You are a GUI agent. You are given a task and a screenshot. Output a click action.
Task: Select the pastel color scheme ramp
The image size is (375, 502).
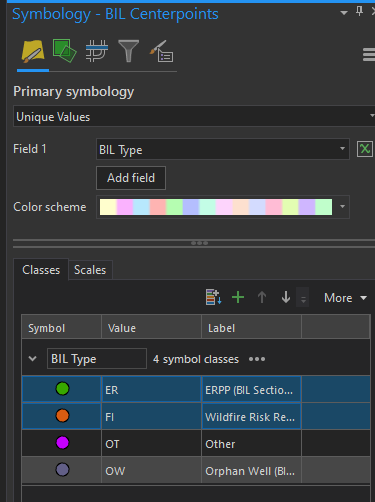click(216, 207)
